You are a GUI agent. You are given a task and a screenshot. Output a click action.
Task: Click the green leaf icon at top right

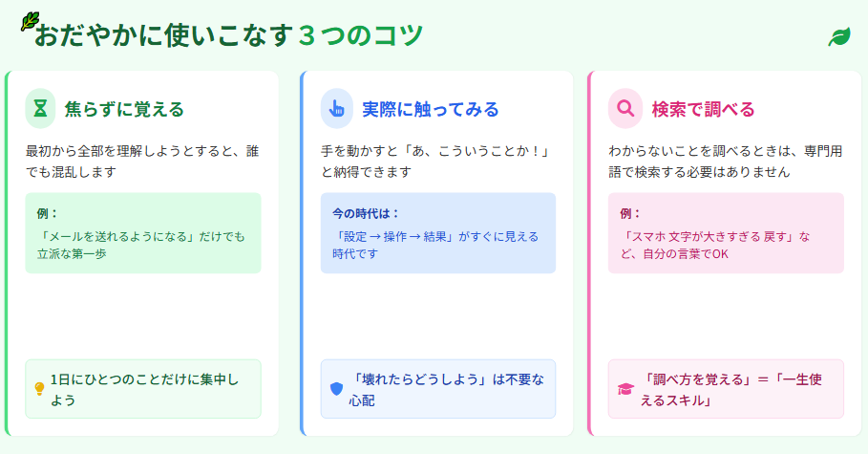(838, 37)
